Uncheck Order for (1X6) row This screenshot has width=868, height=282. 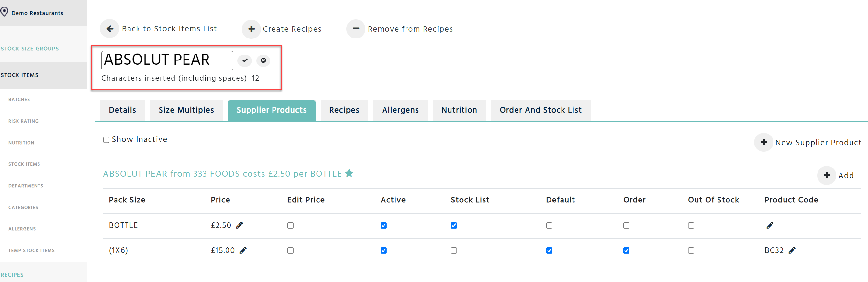(x=626, y=250)
